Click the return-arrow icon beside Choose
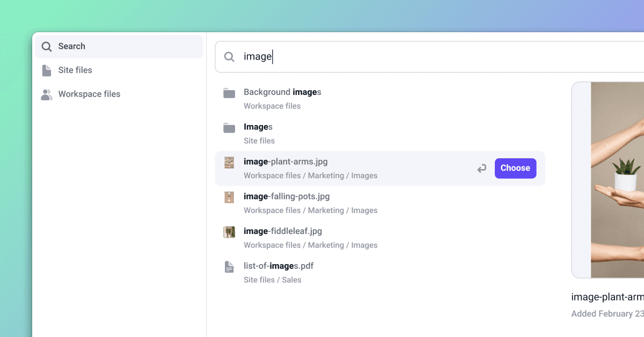This screenshot has width=644, height=337. click(x=481, y=168)
